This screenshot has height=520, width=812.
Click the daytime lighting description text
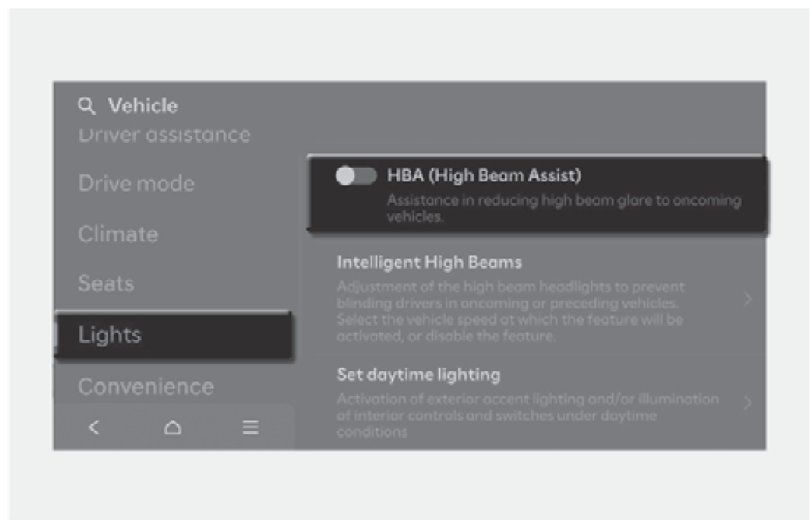coord(527,415)
